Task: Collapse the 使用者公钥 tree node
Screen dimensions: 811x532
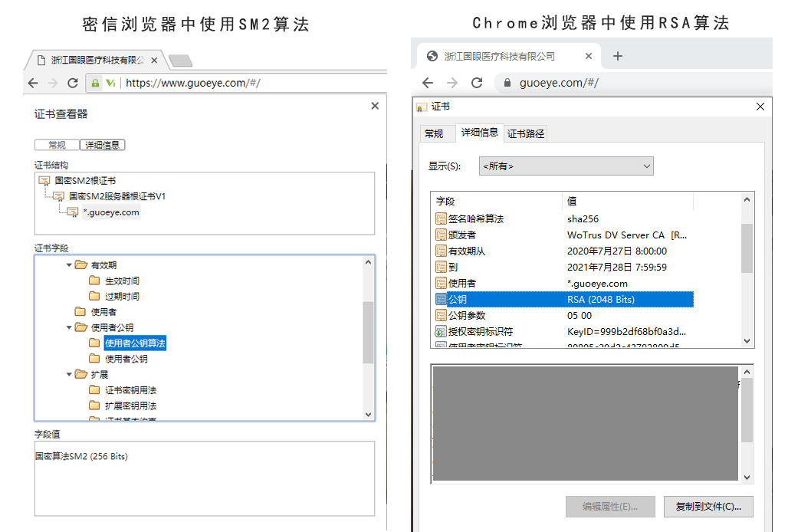Action: pos(69,327)
